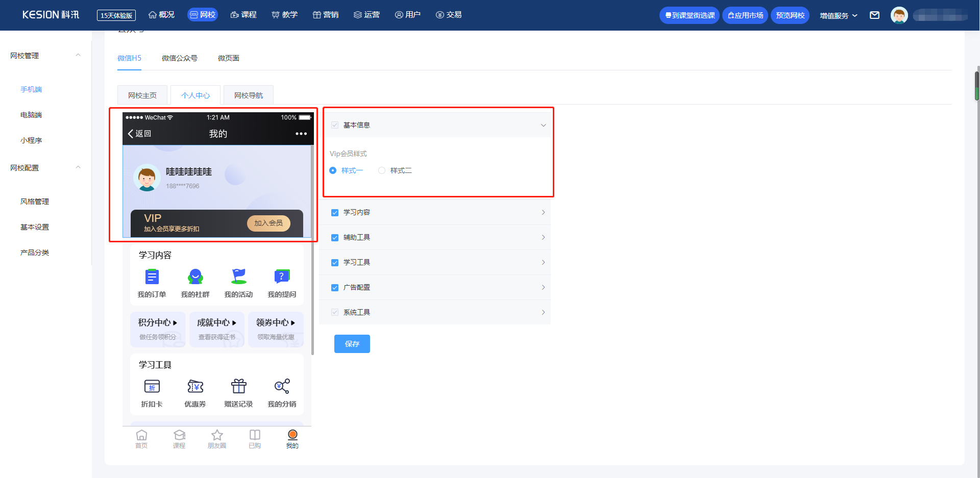This screenshot has height=478, width=980.
Task: Open 我的订单 icon in phone preview
Action: [152, 277]
